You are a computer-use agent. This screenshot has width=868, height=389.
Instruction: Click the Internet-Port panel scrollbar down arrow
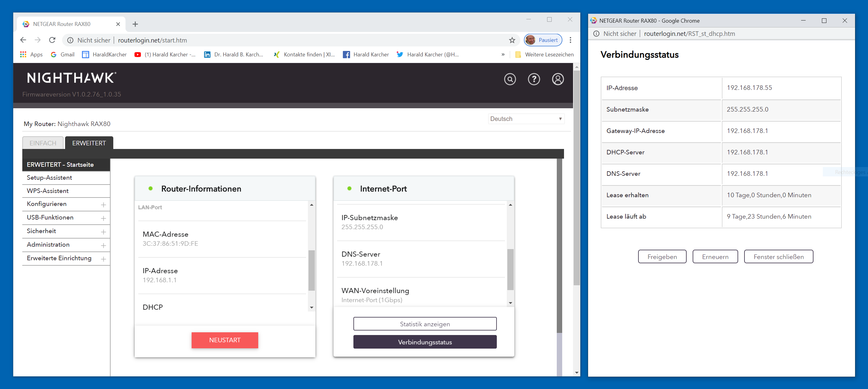(x=510, y=303)
